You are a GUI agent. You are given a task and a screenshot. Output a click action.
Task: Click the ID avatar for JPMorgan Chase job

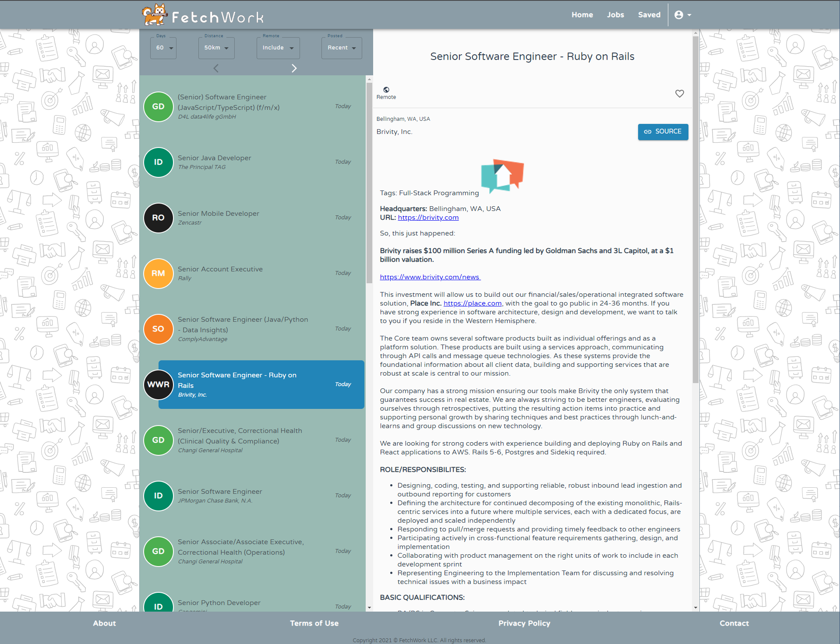159,496
